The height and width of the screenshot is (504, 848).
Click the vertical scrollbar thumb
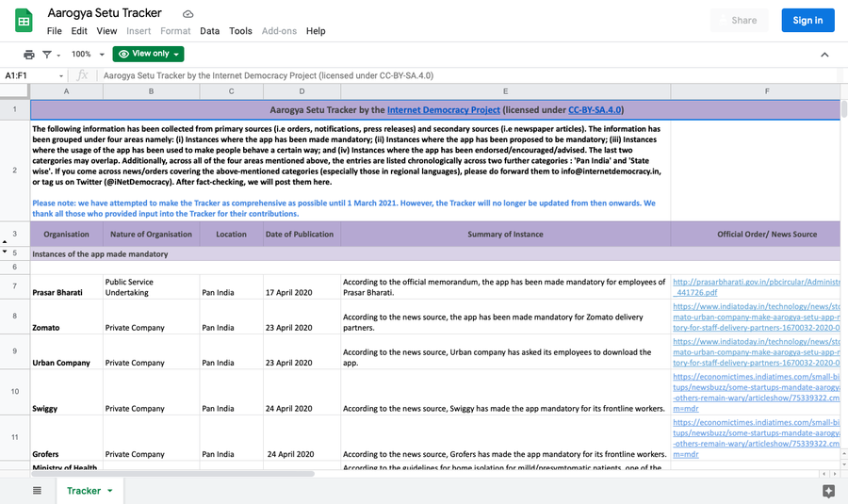click(x=843, y=108)
